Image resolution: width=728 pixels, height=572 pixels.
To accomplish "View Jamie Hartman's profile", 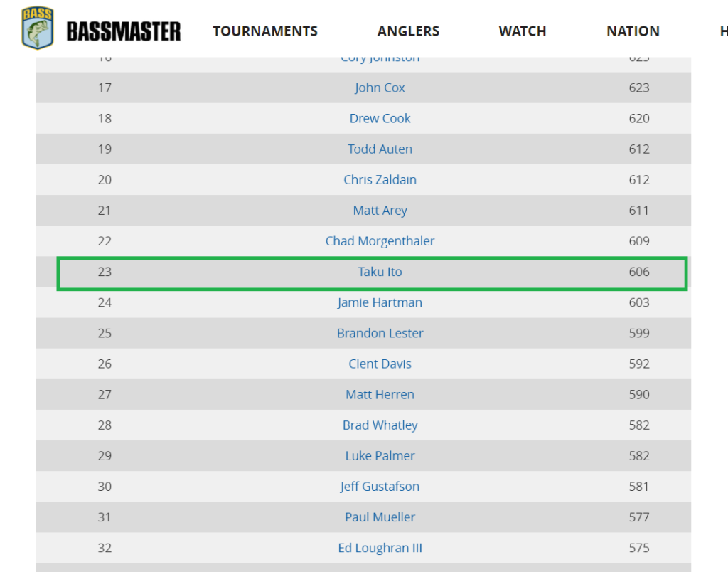I will 380,302.
